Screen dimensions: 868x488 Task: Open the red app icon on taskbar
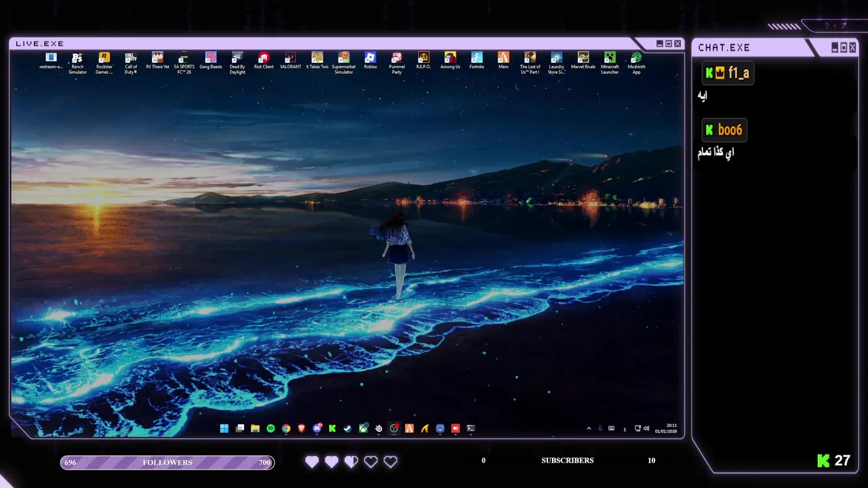pyautogui.click(x=456, y=428)
